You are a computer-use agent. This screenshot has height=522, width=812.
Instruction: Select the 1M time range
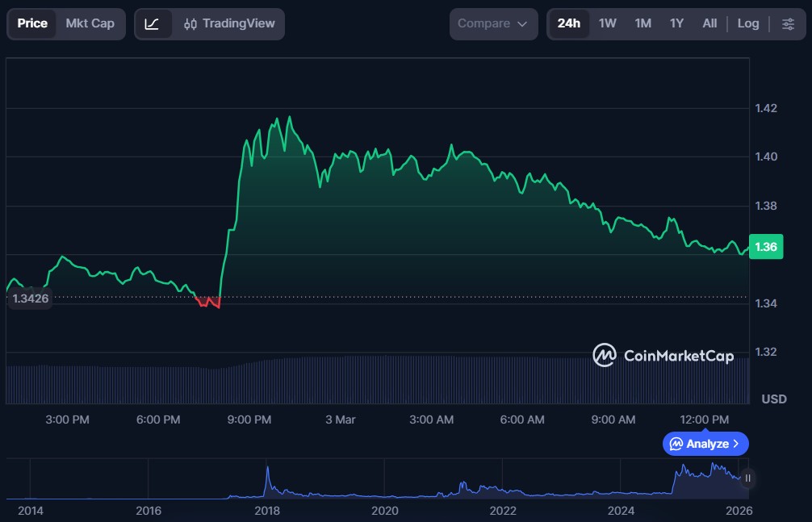[642, 24]
